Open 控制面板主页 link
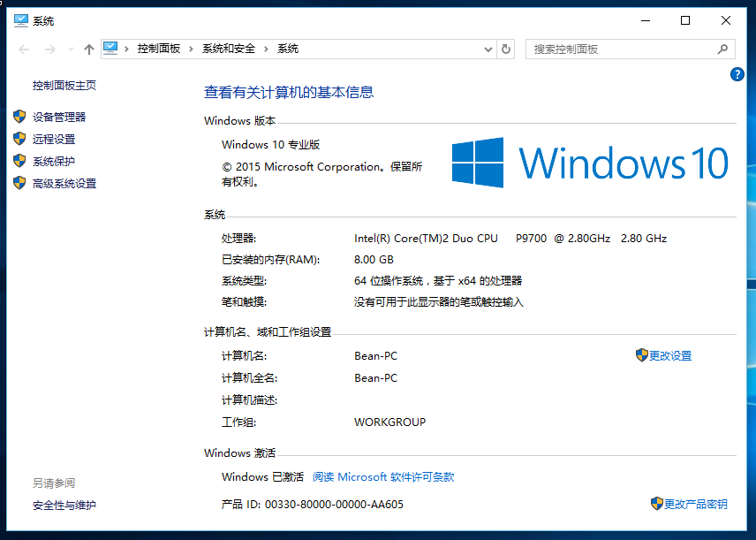The image size is (756, 540). click(64, 86)
